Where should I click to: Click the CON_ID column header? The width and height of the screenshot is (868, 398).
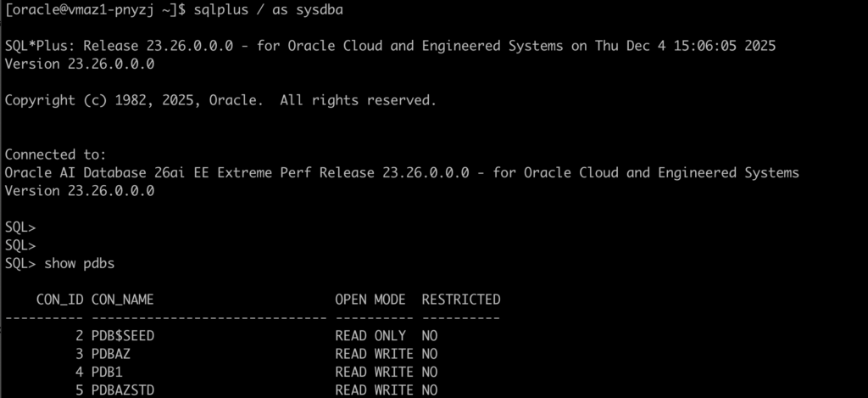click(x=59, y=300)
